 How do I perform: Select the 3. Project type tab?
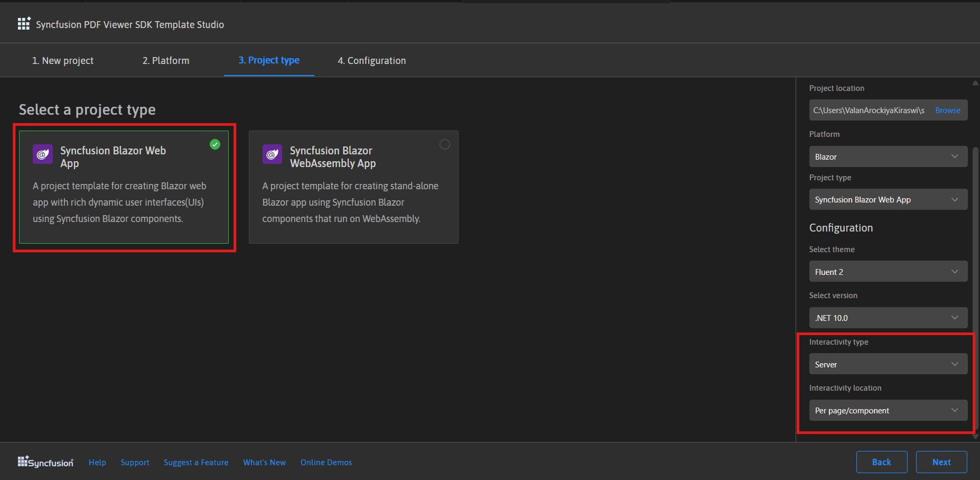(269, 60)
